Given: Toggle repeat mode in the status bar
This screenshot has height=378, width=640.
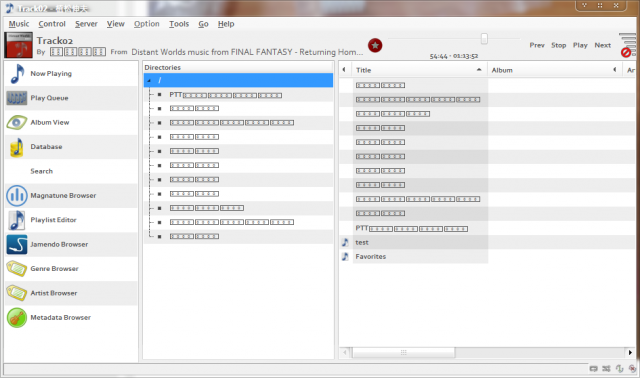Looking at the screenshot, I should tap(593, 369).
